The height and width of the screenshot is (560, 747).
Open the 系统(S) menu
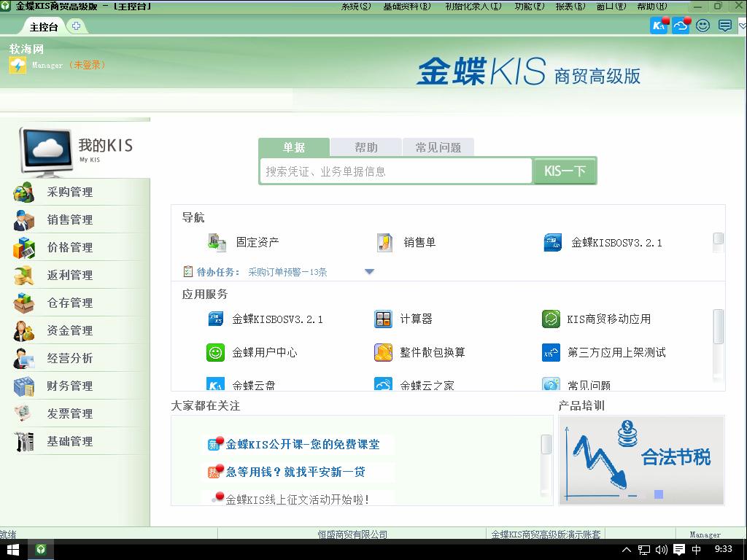tap(356, 6)
